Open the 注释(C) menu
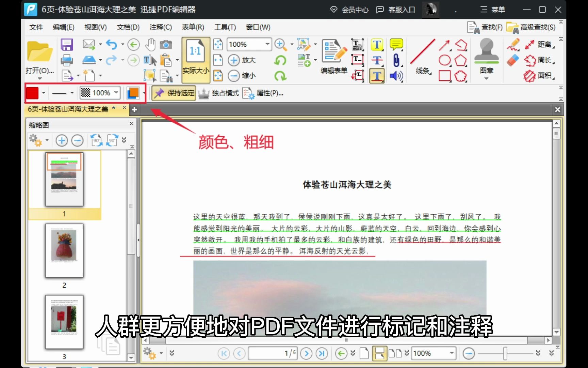 tap(160, 27)
